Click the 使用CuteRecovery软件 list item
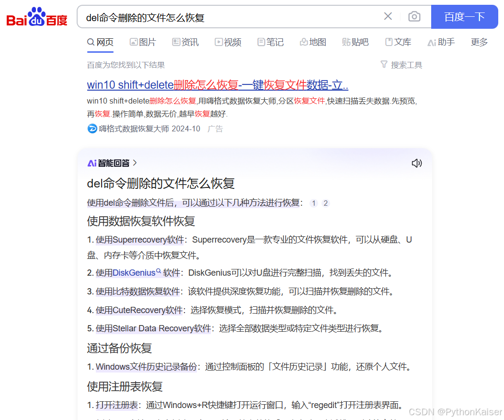 click(x=139, y=310)
